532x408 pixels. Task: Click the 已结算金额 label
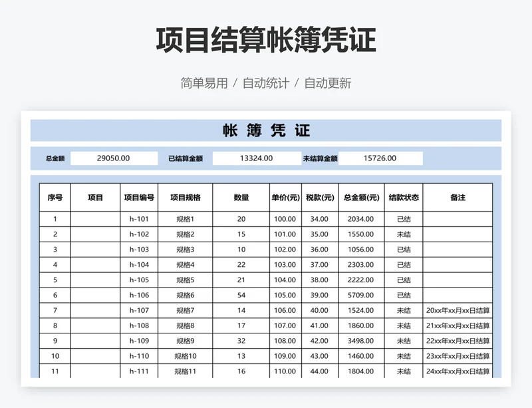coord(186,158)
